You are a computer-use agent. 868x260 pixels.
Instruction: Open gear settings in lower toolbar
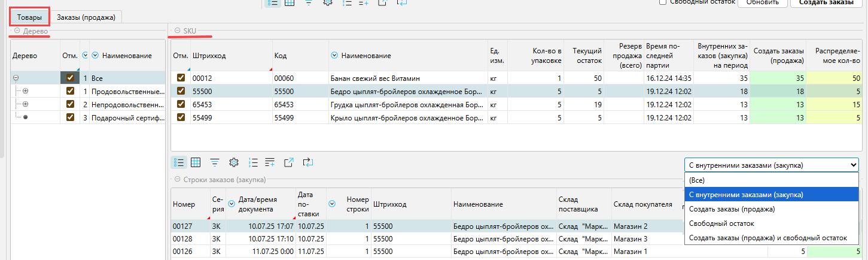(234, 162)
